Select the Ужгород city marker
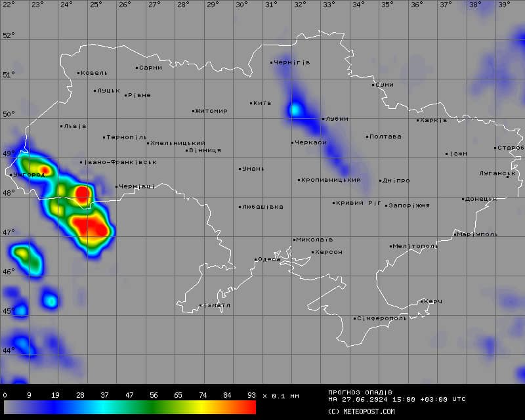Screen dimensions: 525x420 pos(12,175)
